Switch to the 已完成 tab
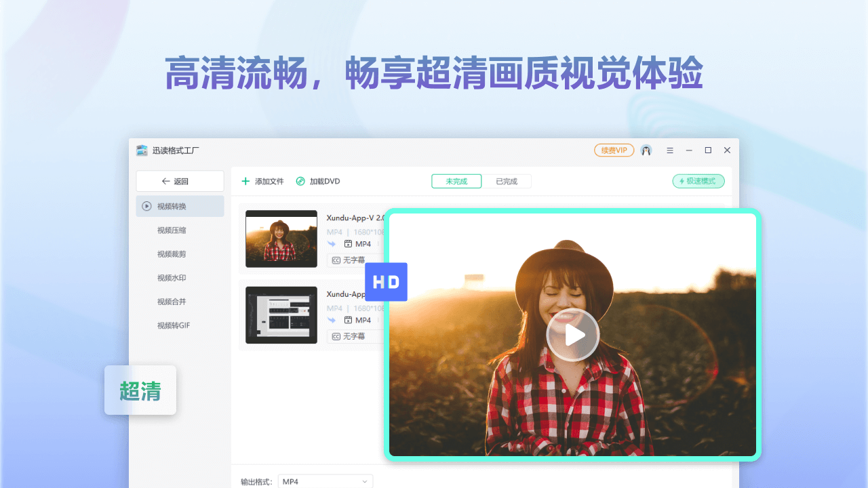This screenshot has width=868, height=488. click(x=507, y=181)
